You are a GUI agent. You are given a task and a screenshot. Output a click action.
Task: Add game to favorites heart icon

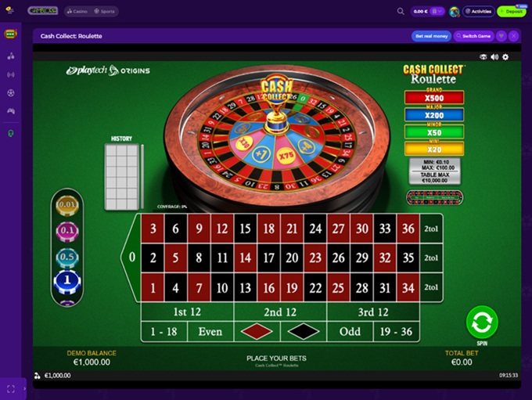click(x=501, y=36)
